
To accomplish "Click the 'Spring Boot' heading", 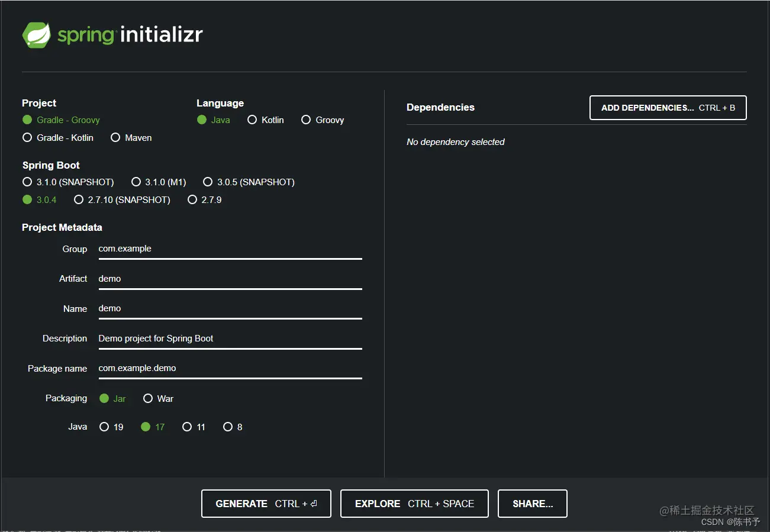I will [51, 165].
